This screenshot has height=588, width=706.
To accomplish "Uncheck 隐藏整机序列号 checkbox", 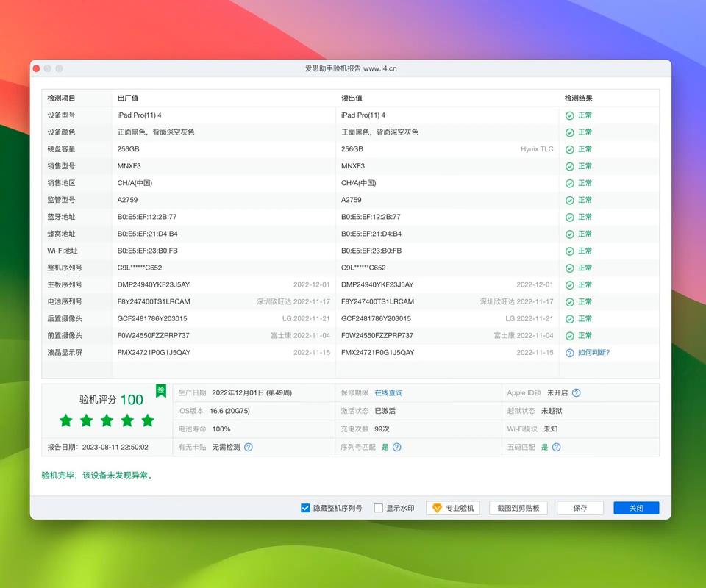I will [x=305, y=508].
